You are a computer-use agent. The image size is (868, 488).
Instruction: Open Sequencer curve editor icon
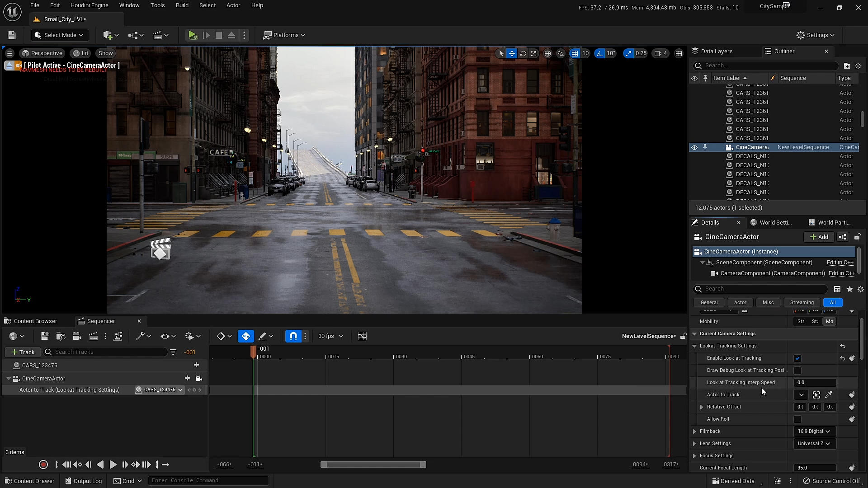click(x=362, y=336)
